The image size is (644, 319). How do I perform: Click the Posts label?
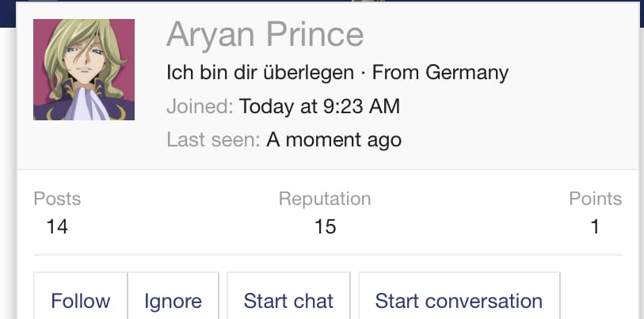coord(57,199)
